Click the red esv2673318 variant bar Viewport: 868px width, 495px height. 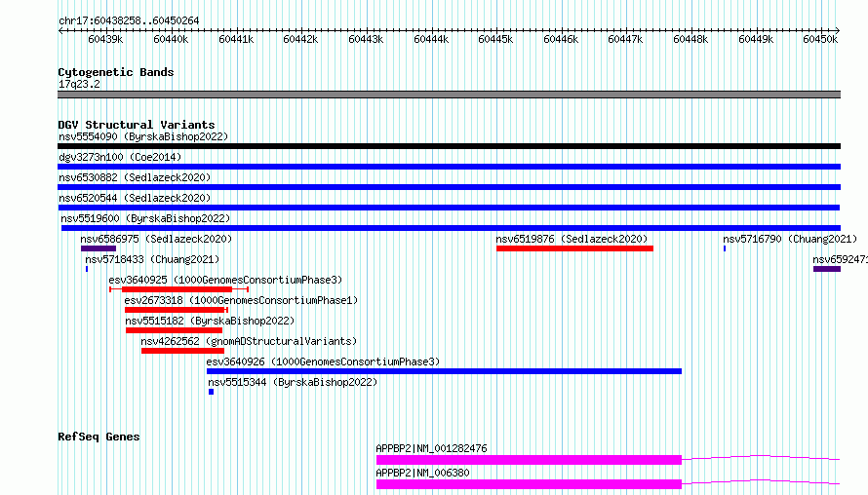tap(176, 310)
